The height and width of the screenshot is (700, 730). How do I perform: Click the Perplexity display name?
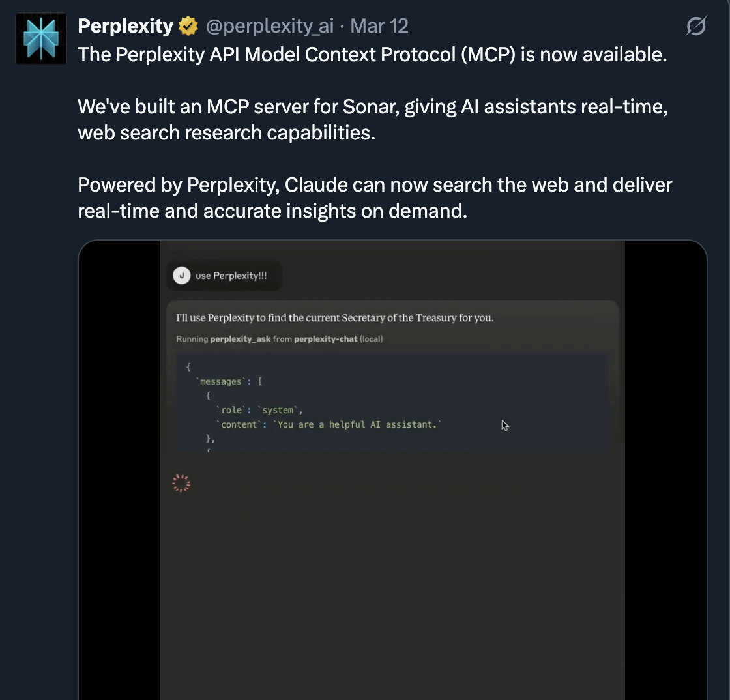click(x=124, y=26)
